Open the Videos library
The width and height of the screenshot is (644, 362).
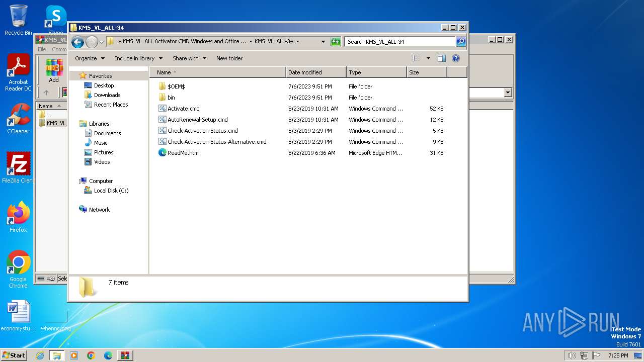point(102,162)
